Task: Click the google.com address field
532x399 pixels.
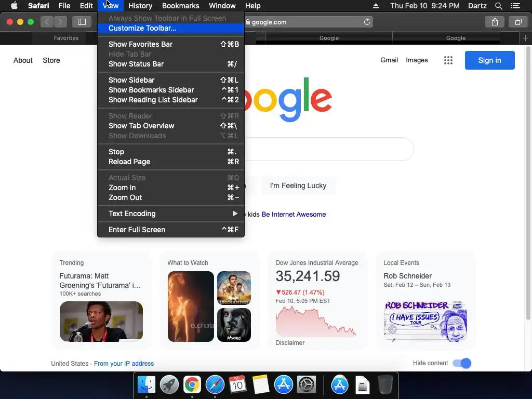Action: pos(309,22)
